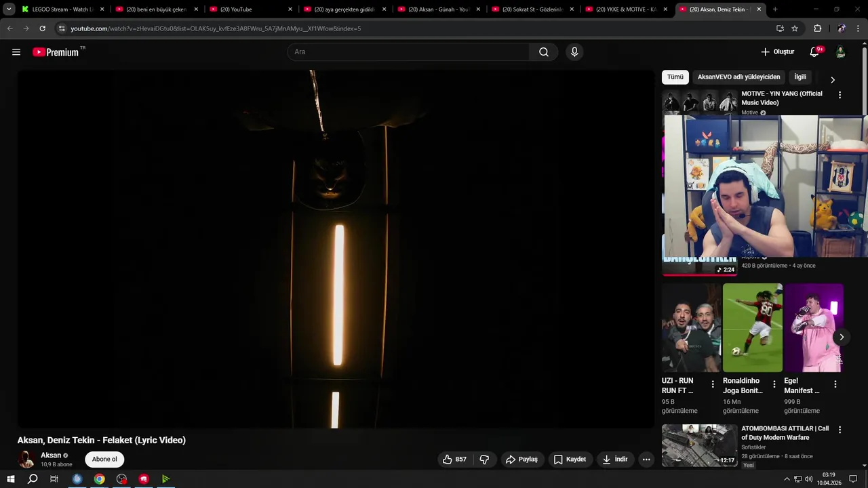Start voice search with microphone icon
Screen dimensions: 868x488
[x=574, y=52]
